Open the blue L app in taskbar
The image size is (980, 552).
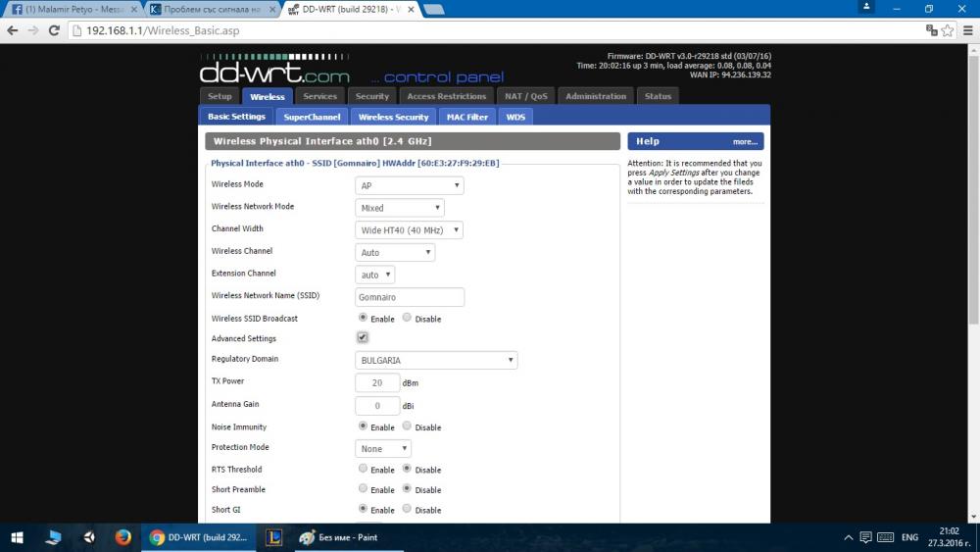click(273, 537)
